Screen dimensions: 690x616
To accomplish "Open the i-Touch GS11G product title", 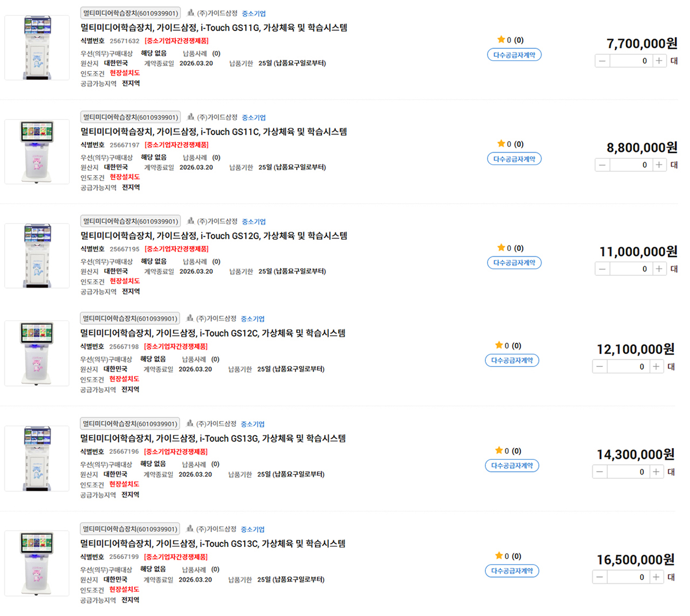I will [214, 28].
